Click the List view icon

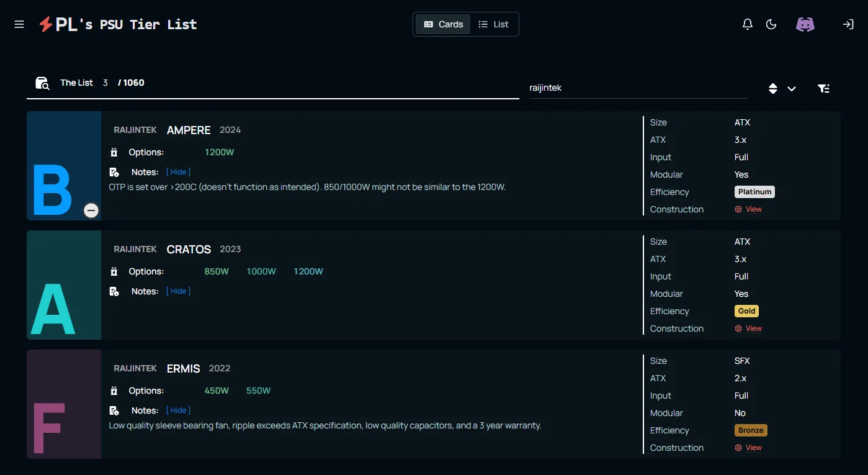pyautogui.click(x=483, y=24)
